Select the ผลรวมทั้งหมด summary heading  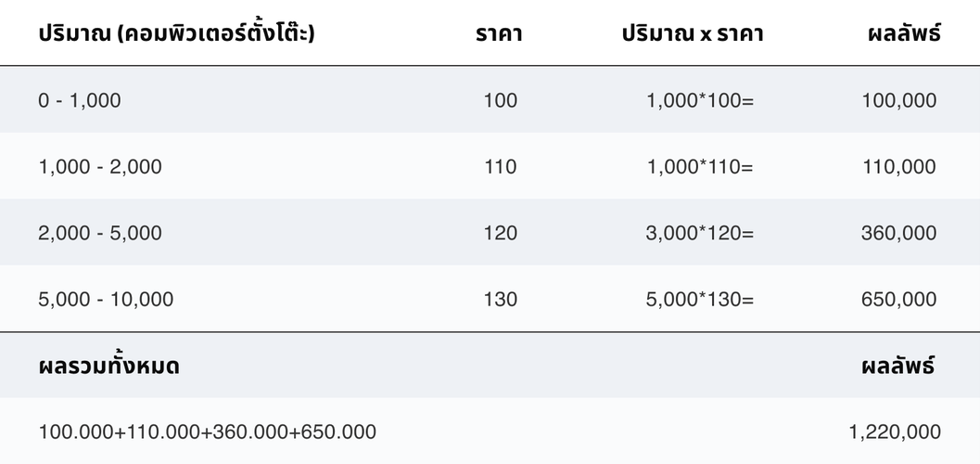pos(109,366)
